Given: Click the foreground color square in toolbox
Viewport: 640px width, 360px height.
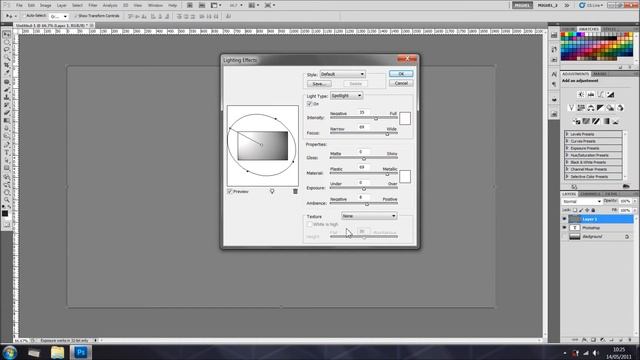Looking at the screenshot, I should pos(5,213).
